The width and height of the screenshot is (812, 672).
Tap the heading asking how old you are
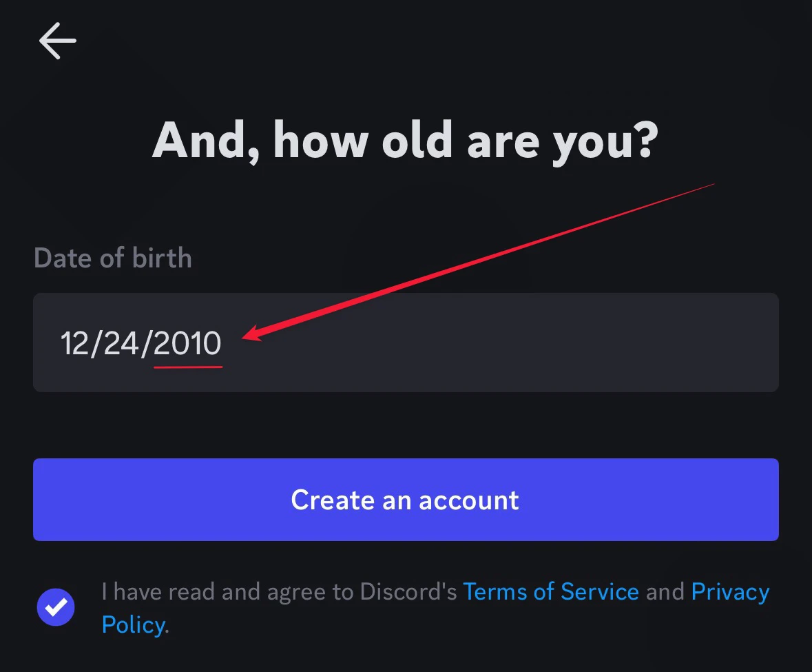pyautogui.click(x=406, y=140)
